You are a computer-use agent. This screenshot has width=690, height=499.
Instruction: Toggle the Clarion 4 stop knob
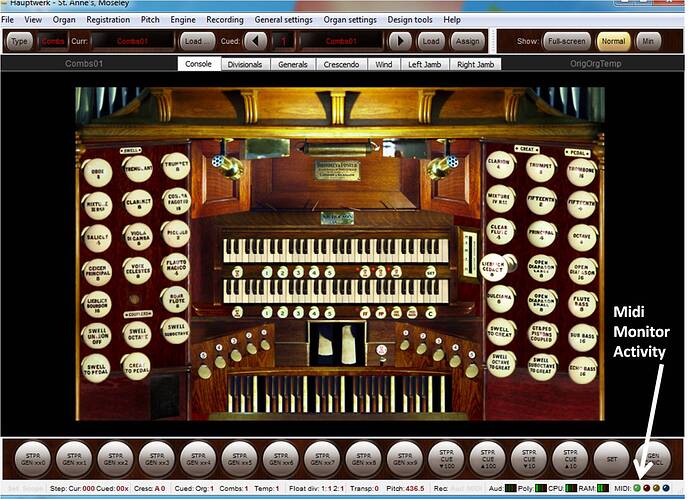[499, 165]
